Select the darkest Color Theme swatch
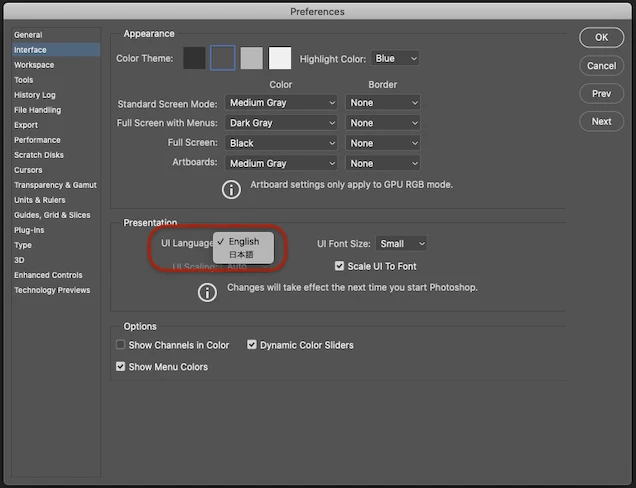The image size is (636, 488). pyautogui.click(x=194, y=58)
